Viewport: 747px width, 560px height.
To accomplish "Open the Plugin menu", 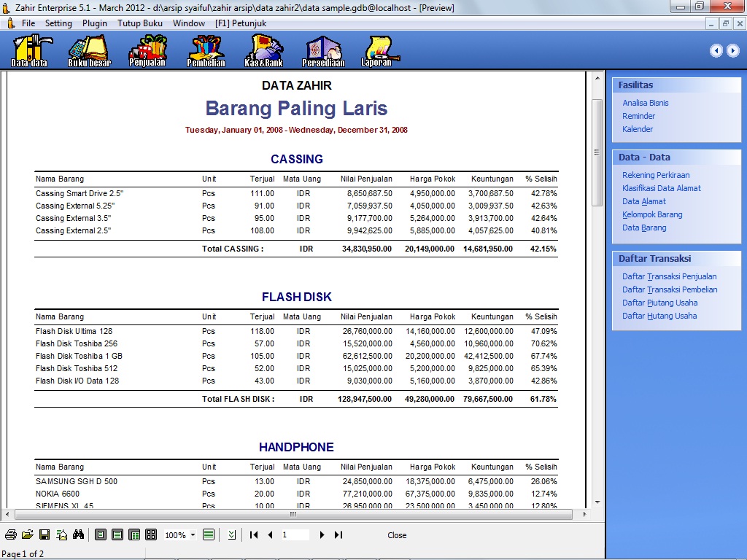I will point(95,23).
